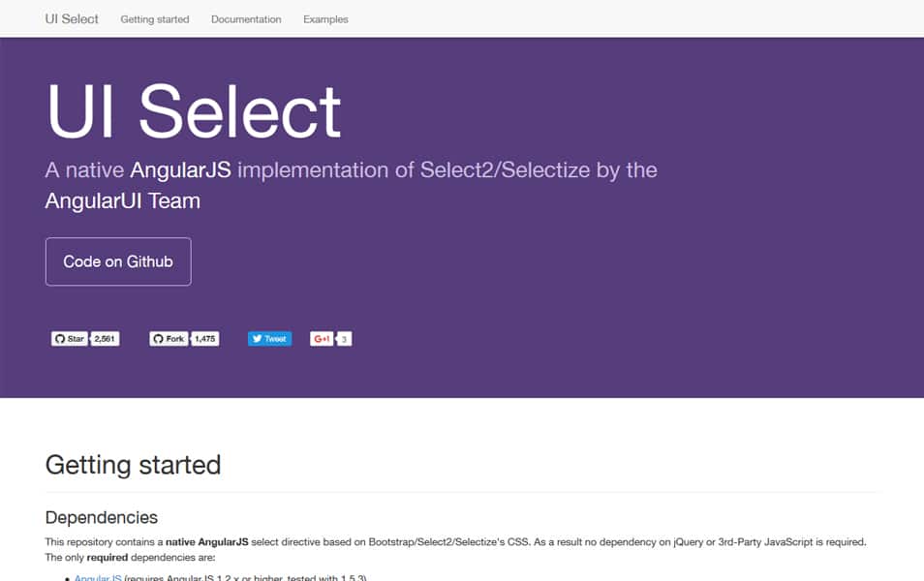
Task: Open the 2,561 stargazers count
Action: pos(106,339)
